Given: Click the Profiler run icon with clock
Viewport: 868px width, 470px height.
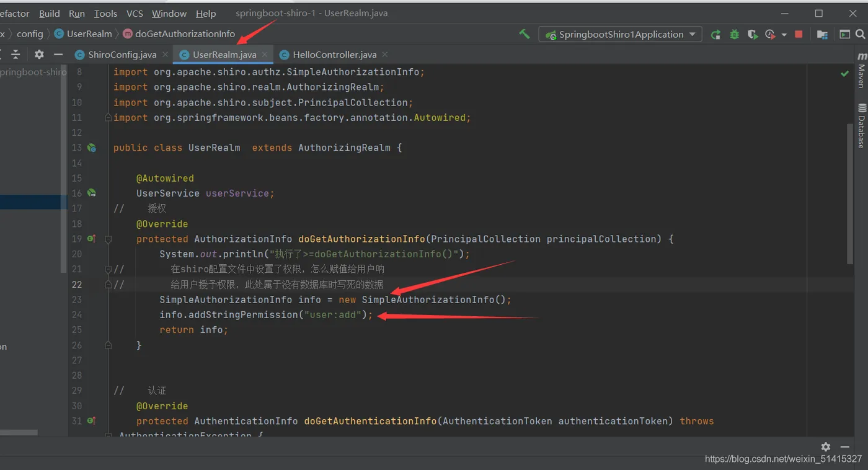Looking at the screenshot, I should coord(771,35).
